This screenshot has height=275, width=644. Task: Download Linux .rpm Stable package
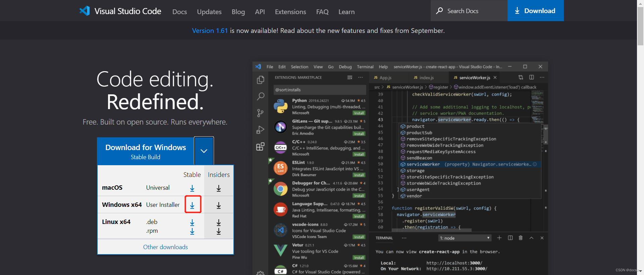click(192, 231)
